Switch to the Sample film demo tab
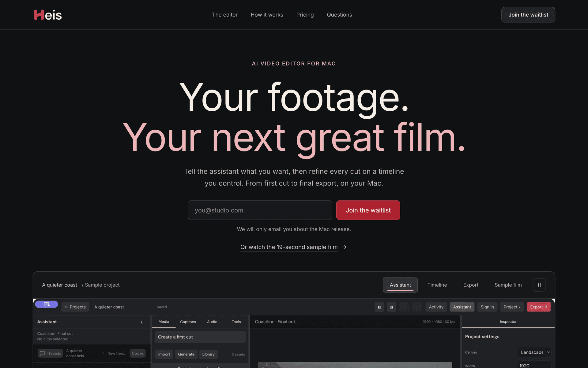The image size is (588, 368). click(x=508, y=285)
